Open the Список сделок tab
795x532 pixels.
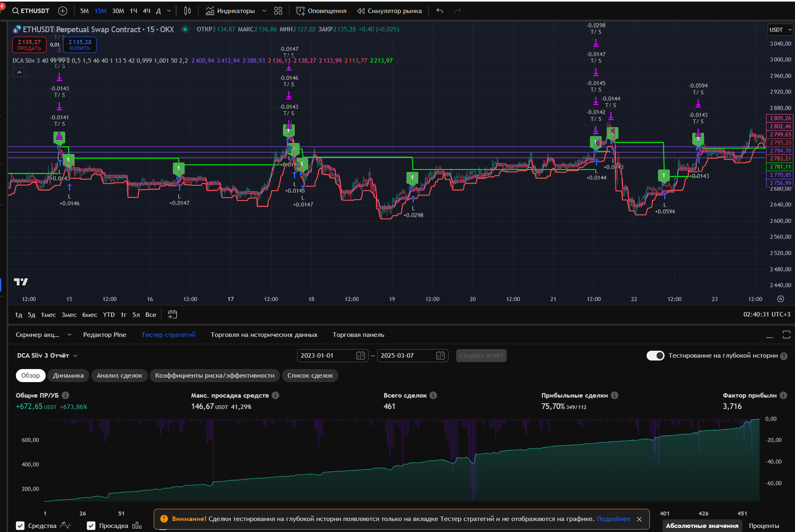coord(310,376)
